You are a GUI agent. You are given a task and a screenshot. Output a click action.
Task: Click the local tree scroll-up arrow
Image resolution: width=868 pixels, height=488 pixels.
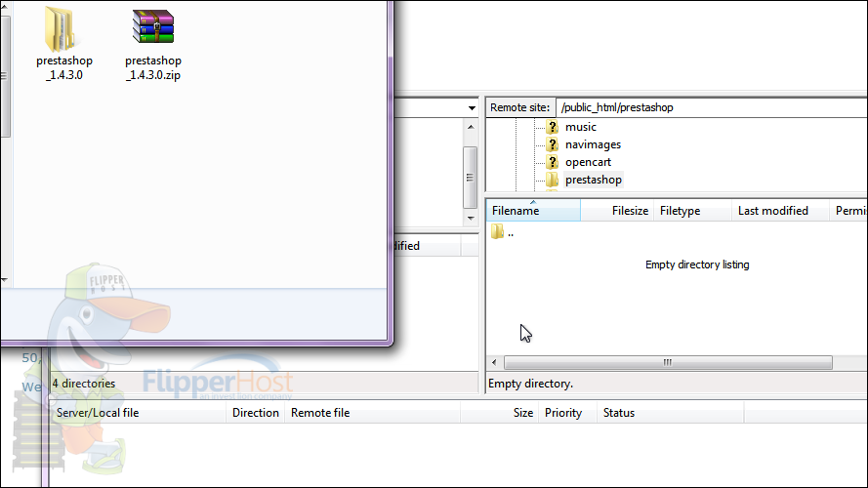click(x=471, y=127)
